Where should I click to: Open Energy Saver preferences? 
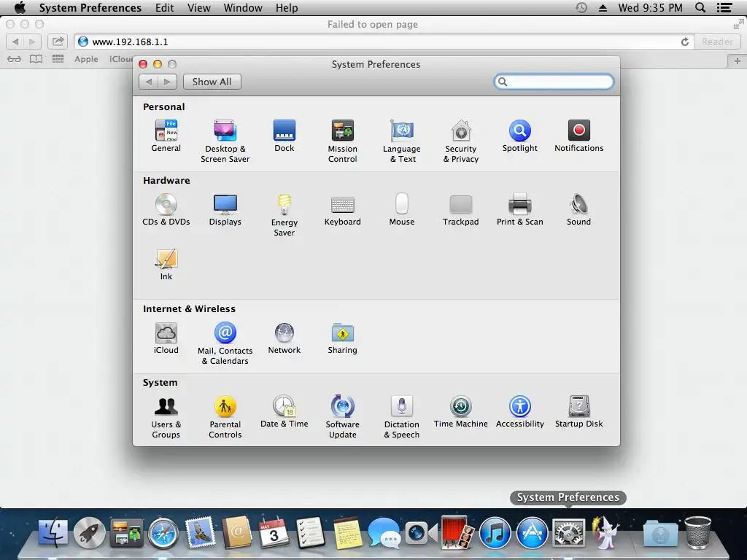(285, 215)
